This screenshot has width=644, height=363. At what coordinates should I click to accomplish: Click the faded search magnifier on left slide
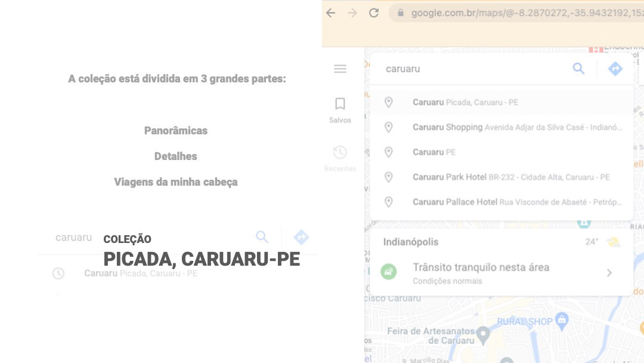pos(262,237)
